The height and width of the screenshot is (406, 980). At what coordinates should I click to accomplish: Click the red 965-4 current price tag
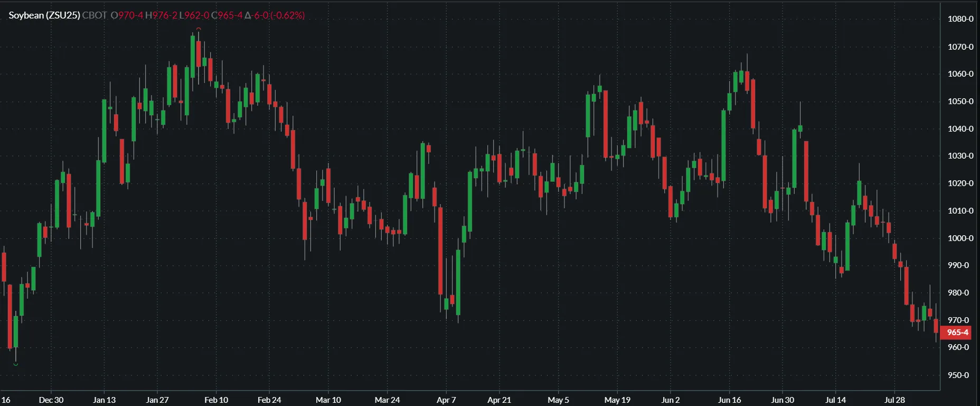click(957, 333)
